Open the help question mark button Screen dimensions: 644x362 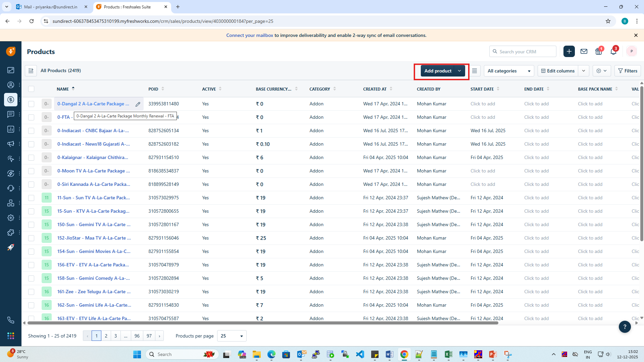point(625,326)
